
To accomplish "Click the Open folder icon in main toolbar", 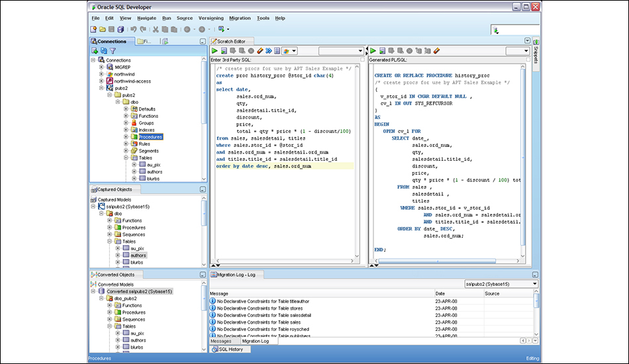I will [x=103, y=29].
